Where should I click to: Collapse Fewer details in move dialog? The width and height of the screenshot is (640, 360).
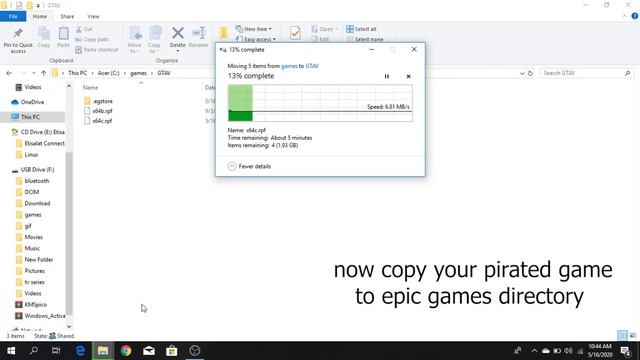[x=249, y=166]
